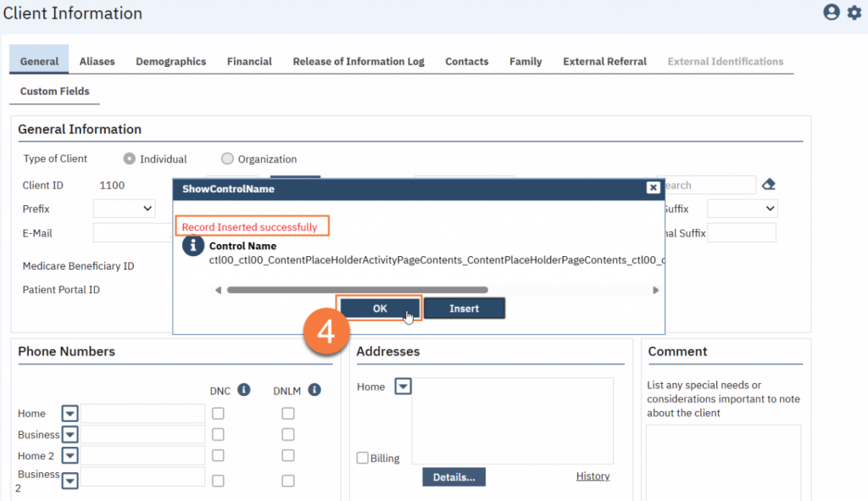Open the Release of Information Log tab
This screenshot has width=868, height=501.
click(x=359, y=61)
